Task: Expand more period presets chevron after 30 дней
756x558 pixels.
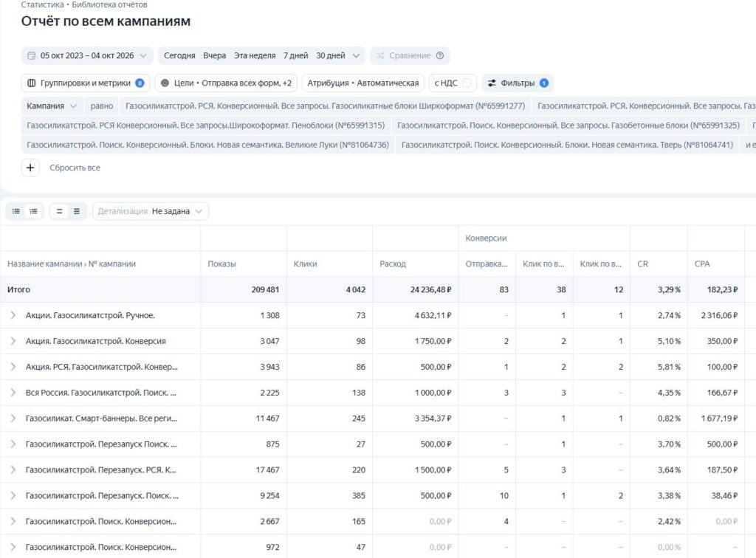Action: (356, 55)
